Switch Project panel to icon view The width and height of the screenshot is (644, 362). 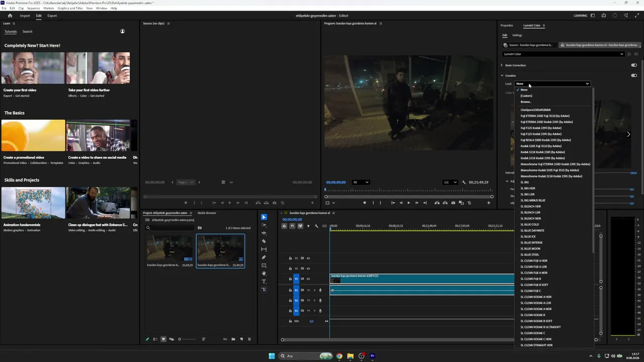pyautogui.click(x=163, y=339)
